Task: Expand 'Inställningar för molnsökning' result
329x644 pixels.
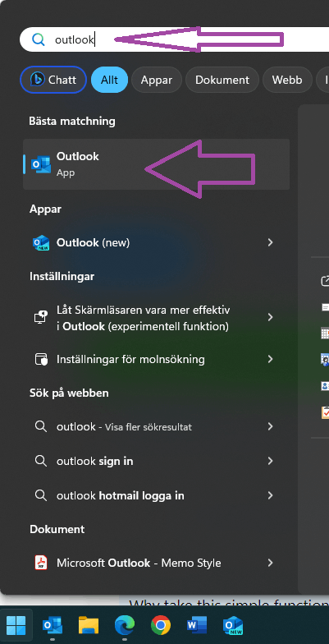Action: (x=271, y=360)
